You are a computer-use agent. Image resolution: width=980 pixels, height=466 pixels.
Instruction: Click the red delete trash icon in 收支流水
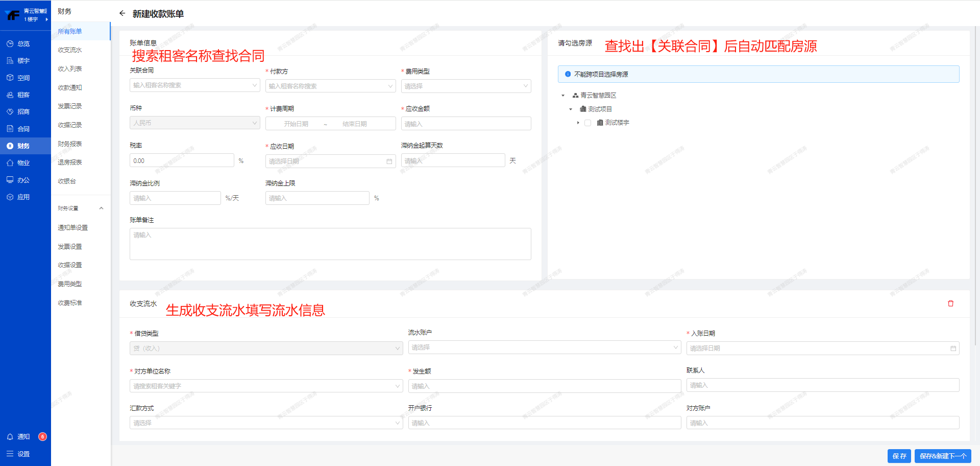tap(950, 304)
